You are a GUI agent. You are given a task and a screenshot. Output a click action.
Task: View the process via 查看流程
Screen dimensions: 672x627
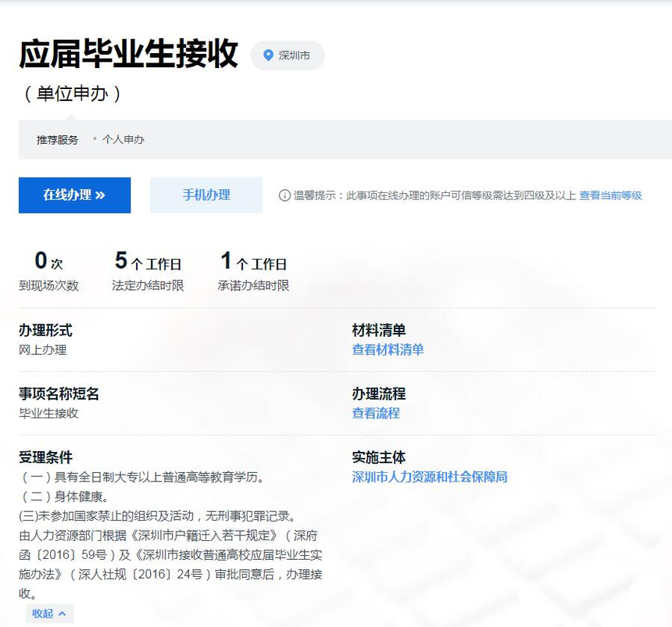pos(376,413)
